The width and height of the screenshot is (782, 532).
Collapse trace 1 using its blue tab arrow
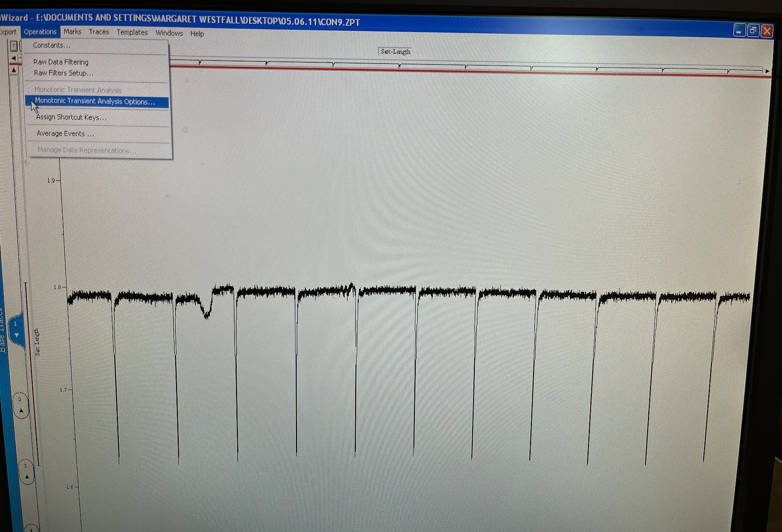coord(16,335)
